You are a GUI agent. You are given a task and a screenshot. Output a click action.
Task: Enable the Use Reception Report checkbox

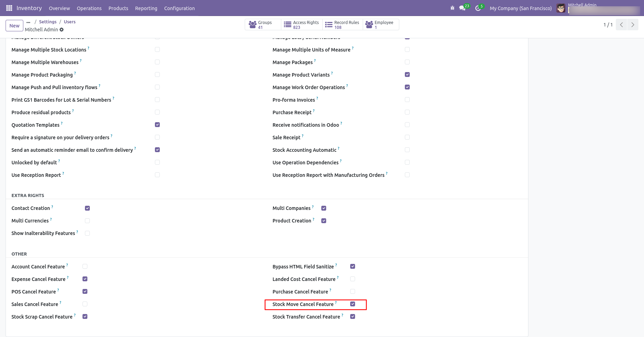[157, 175]
